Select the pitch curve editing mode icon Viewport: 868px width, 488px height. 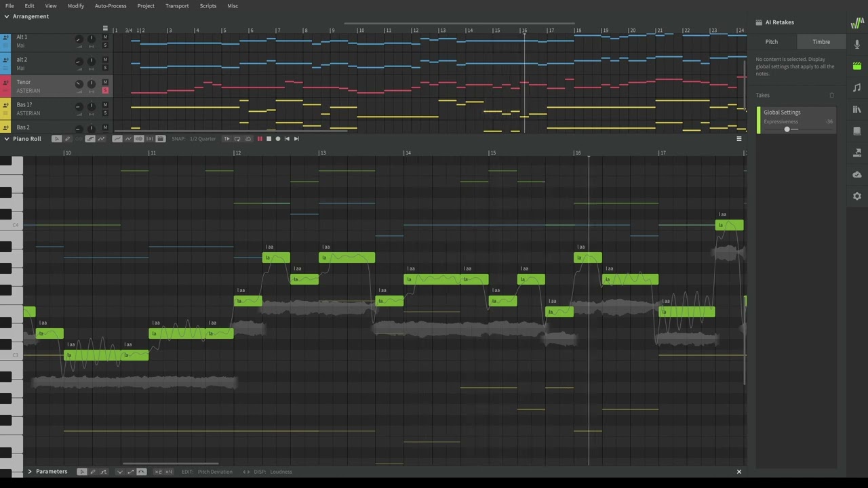pos(102,139)
